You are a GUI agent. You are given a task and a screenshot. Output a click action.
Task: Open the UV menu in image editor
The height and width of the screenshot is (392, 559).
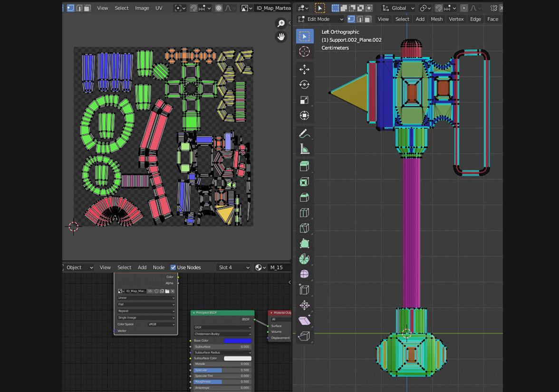point(159,8)
